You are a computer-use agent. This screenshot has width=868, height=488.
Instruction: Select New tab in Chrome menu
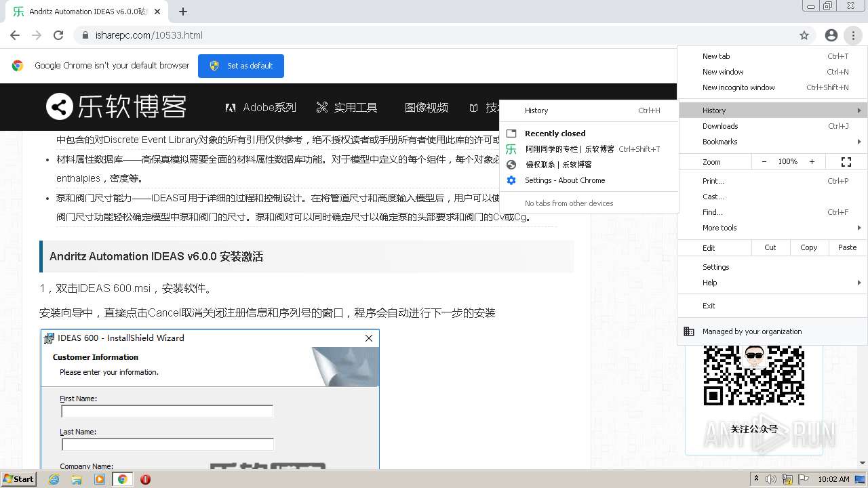(x=772, y=56)
